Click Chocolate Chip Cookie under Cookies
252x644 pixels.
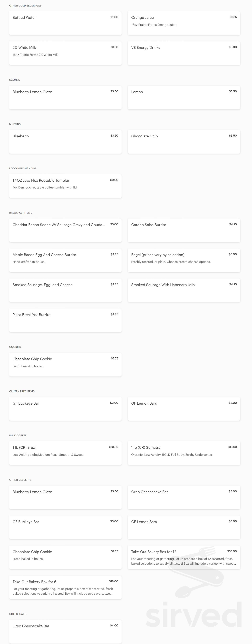(x=65, y=364)
